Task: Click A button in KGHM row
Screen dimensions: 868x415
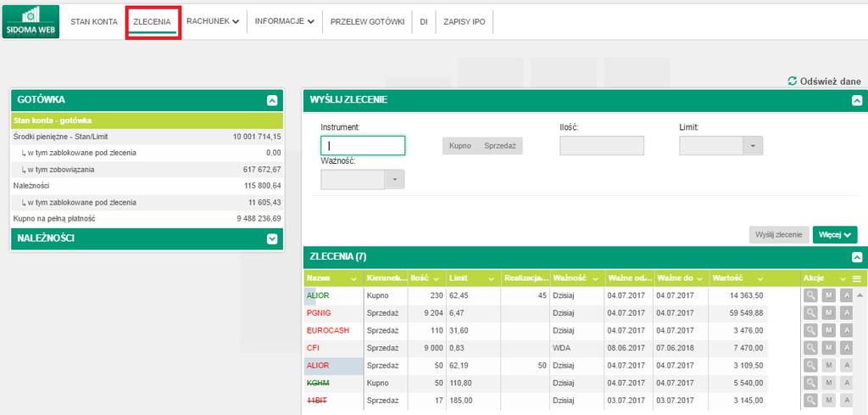Action: (847, 384)
